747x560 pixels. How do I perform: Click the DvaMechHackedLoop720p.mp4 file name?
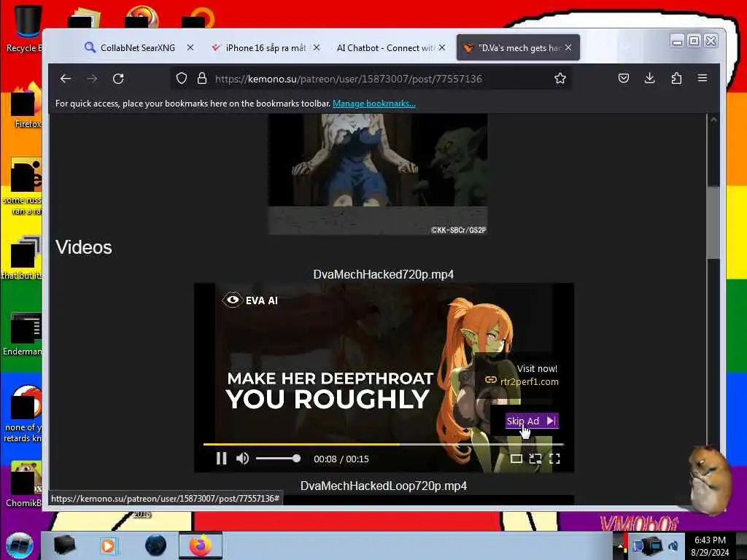point(384,486)
